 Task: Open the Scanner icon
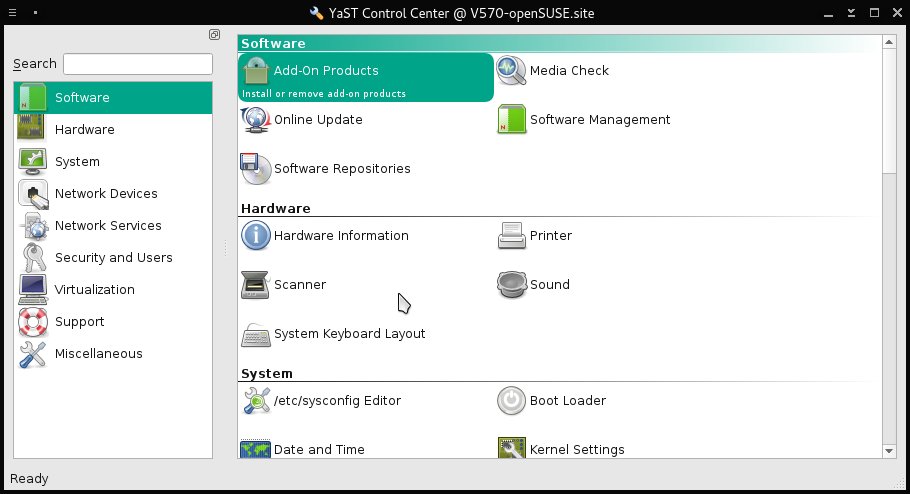pos(255,285)
